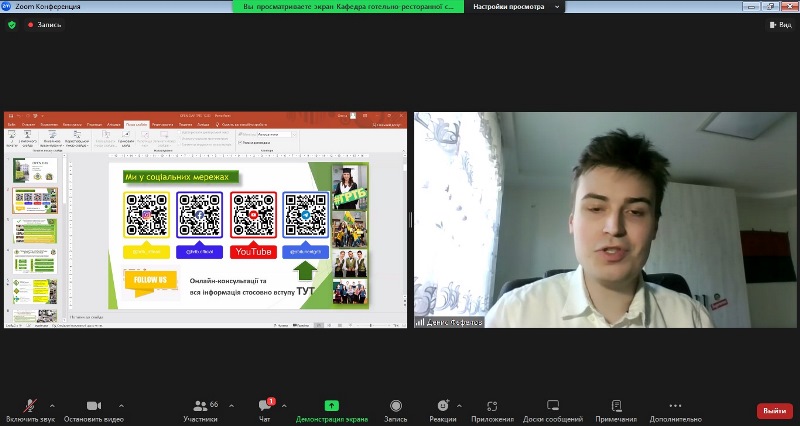Click Zoom app icon in title bar

click(6, 6)
